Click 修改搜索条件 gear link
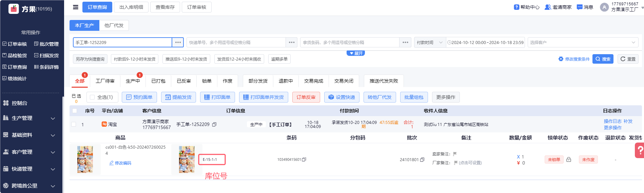644x193 pixels. click(574, 59)
